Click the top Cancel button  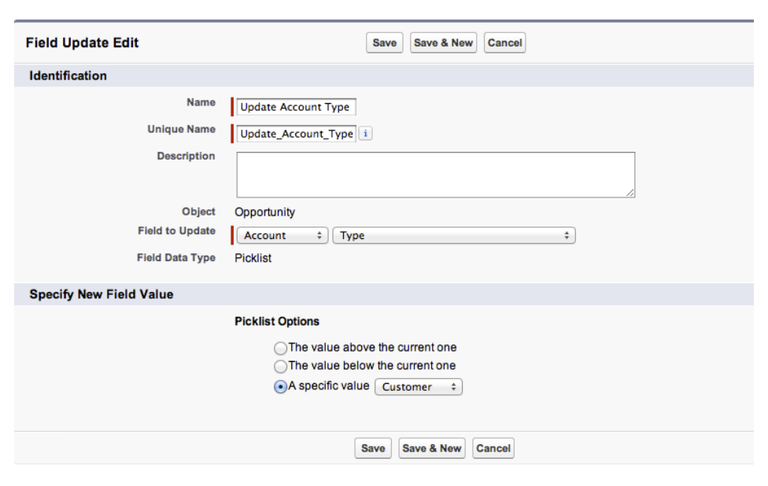tap(505, 43)
